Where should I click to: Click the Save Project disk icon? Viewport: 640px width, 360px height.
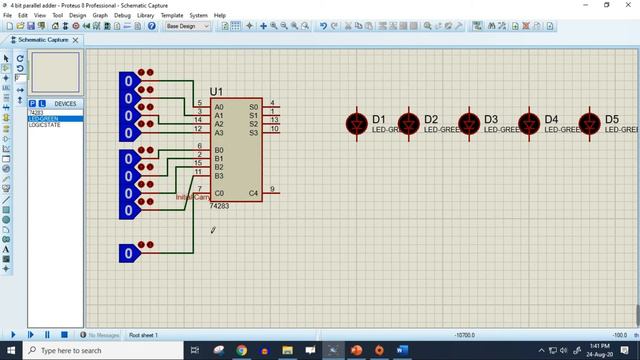(x=31, y=26)
